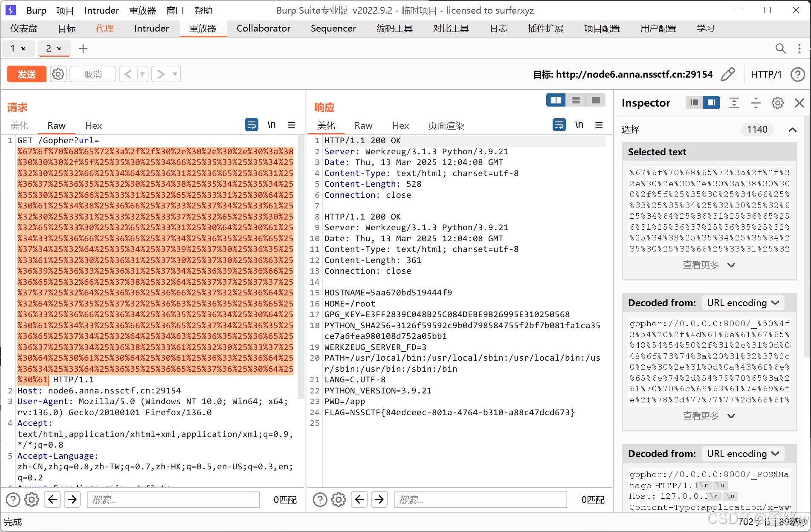This screenshot has height=532, width=811.
Task: Open Repeater help question icon
Action: [x=797, y=74]
